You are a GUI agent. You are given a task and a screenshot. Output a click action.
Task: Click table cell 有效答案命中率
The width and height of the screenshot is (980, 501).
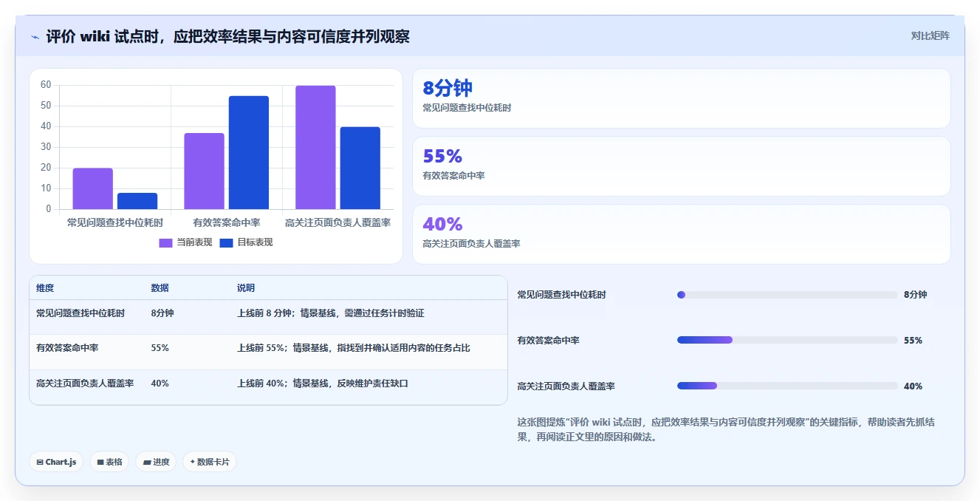pyautogui.click(x=67, y=348)
